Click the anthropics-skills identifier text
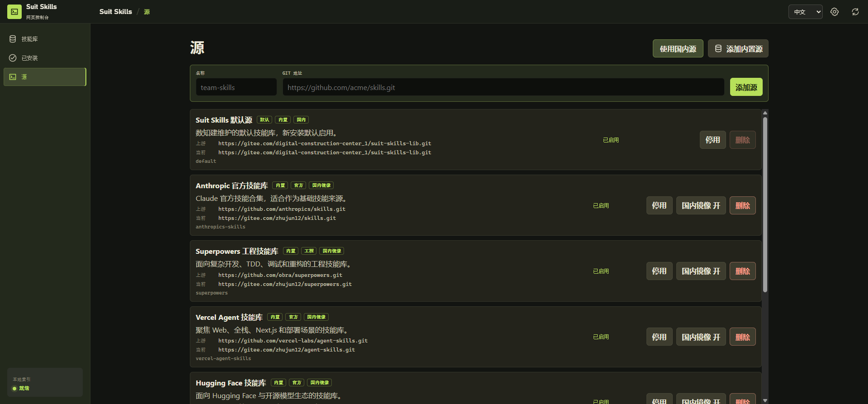The width and height of the screenshot is (868, 404). point(221,227)
